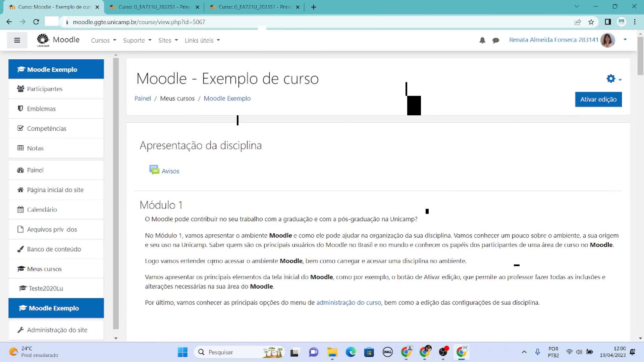Viewport: 644px width, 362px height.
Task: Click the down arrow of sidebar scrollbar
Action: click(x=116, y=338)
